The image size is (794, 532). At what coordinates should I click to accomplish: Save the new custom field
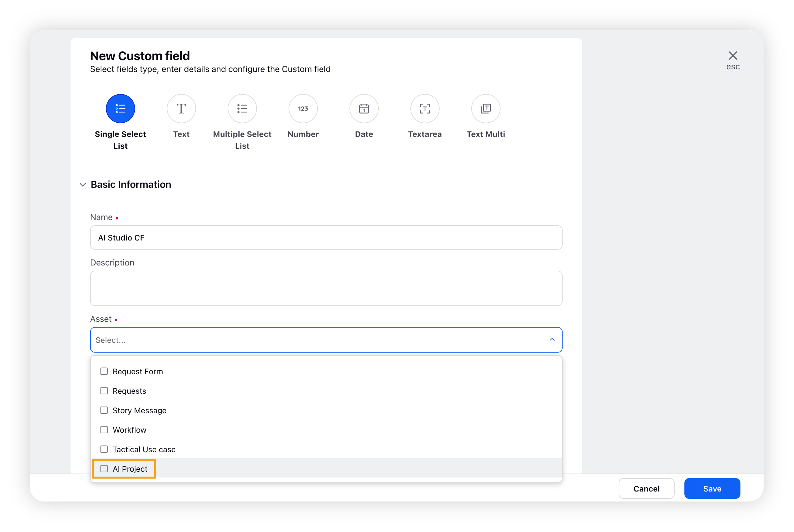pos(712,489)
